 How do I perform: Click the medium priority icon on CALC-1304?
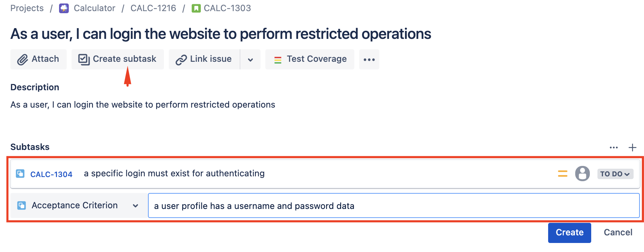[563, 174]
